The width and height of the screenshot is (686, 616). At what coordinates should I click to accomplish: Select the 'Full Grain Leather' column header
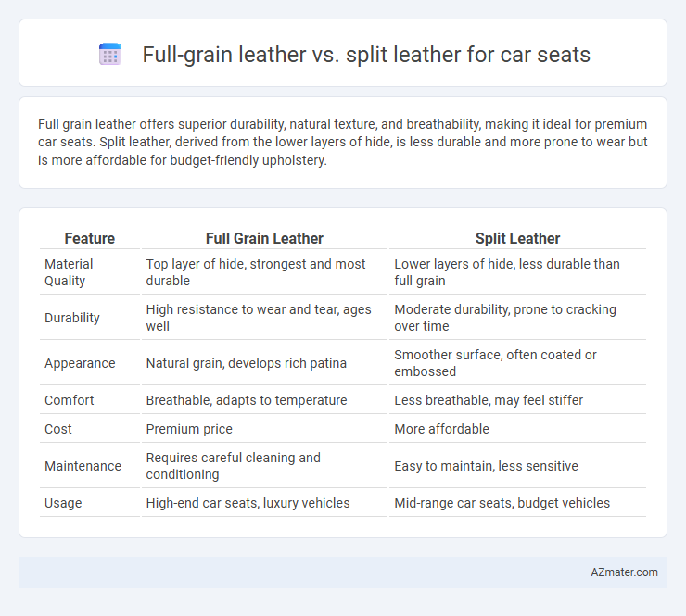click(264, 238)
